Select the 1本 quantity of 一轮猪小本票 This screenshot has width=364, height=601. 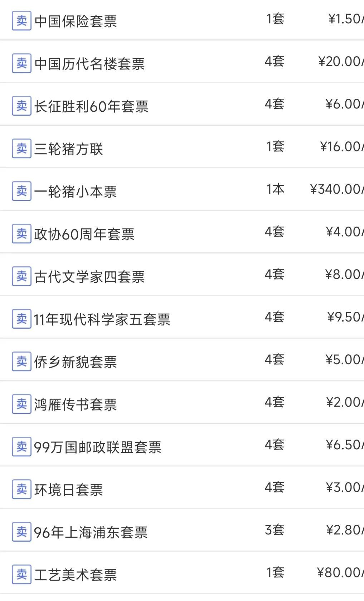(x=275, y=189)
